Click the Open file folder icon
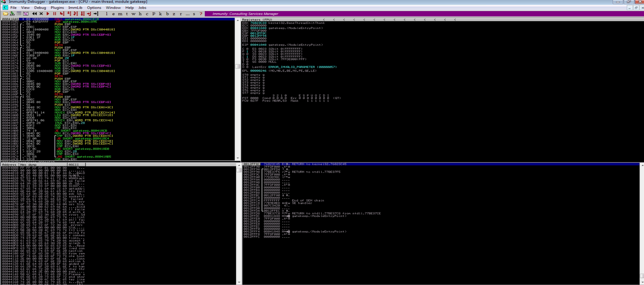Viewport: 644px width, 285px height. 5,14
